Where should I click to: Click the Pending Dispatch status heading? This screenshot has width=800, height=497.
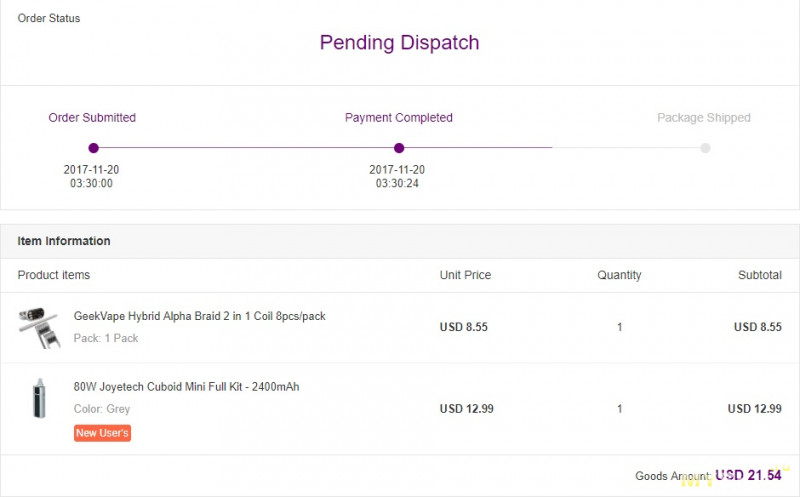(399, 43)
